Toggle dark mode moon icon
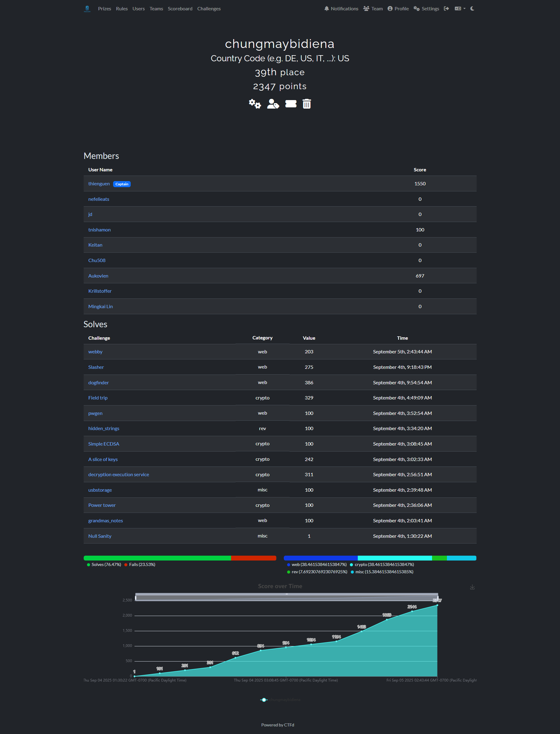 click(x=472, y=9)
